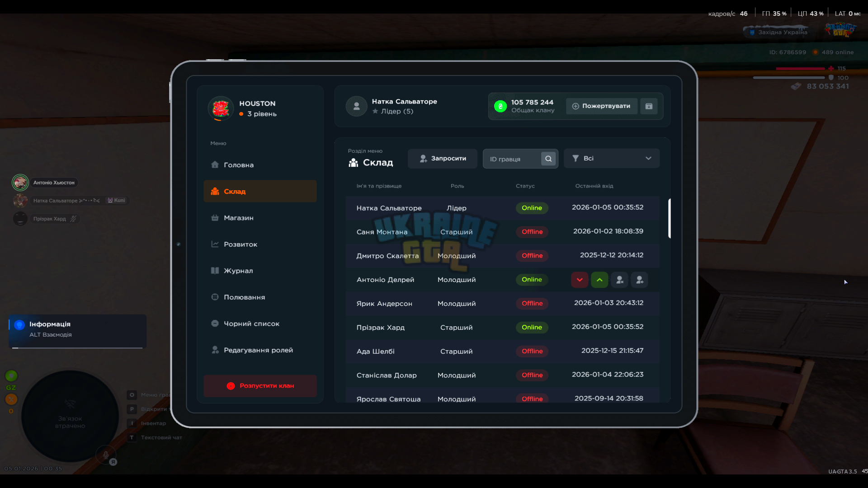Click the HOUSTON clan emblem
The image size is (868, 488).
pos(221,108)
